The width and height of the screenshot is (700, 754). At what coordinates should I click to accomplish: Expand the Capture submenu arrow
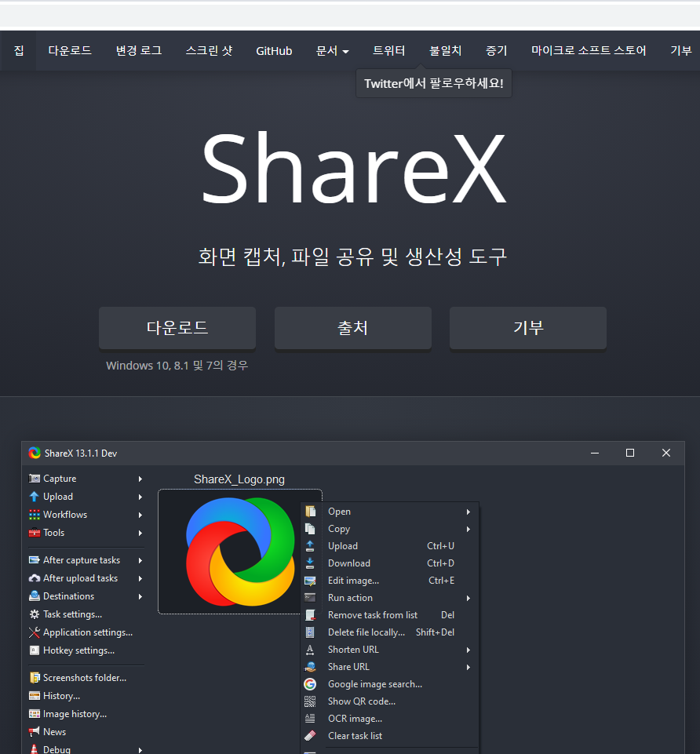point(140,479)
